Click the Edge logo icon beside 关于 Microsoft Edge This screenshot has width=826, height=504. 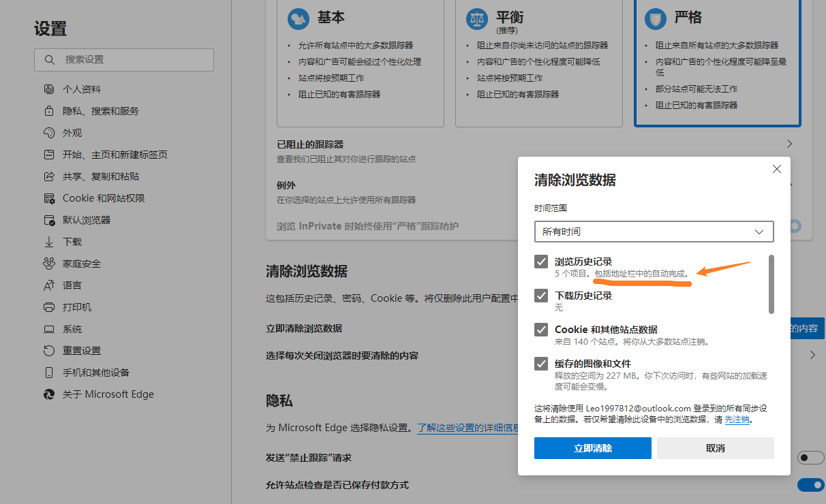[x=49, y=394]
